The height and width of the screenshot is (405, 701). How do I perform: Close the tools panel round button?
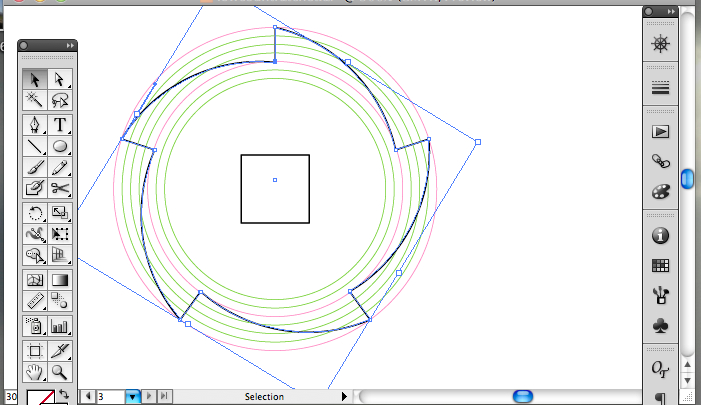click(x=24, y=45)
